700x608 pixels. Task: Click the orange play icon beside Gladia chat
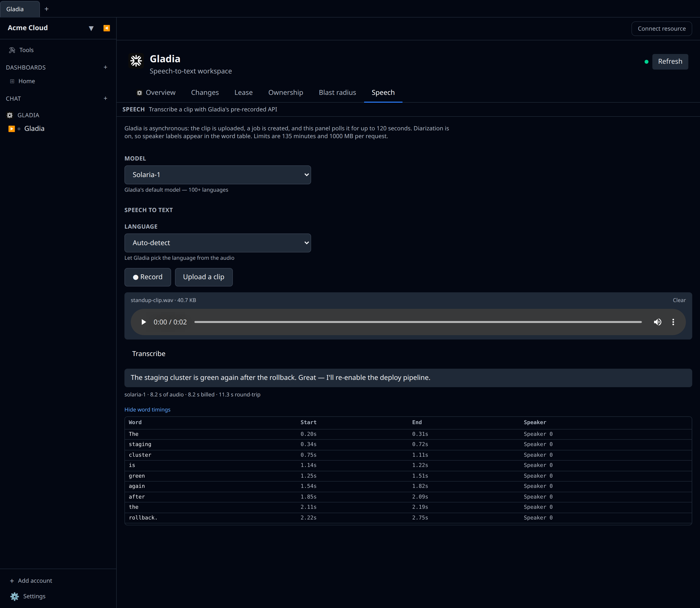tap(11, 129)
